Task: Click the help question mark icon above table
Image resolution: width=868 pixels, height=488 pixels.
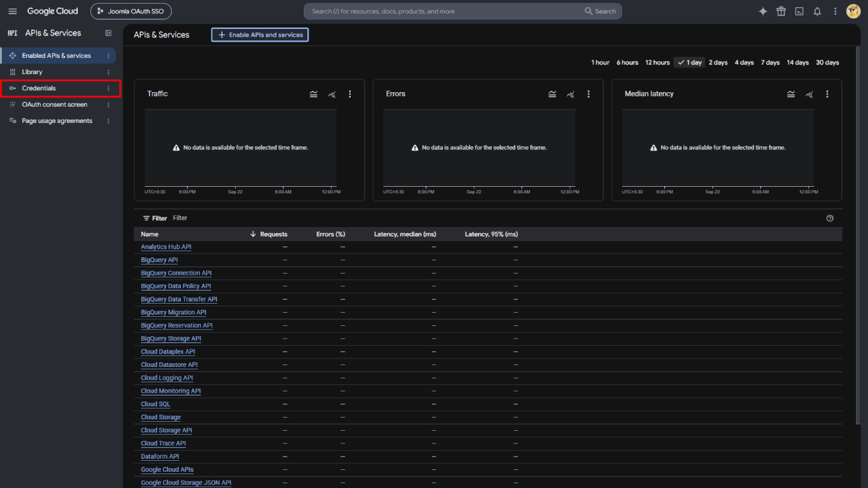Action: tap(830, 218)
